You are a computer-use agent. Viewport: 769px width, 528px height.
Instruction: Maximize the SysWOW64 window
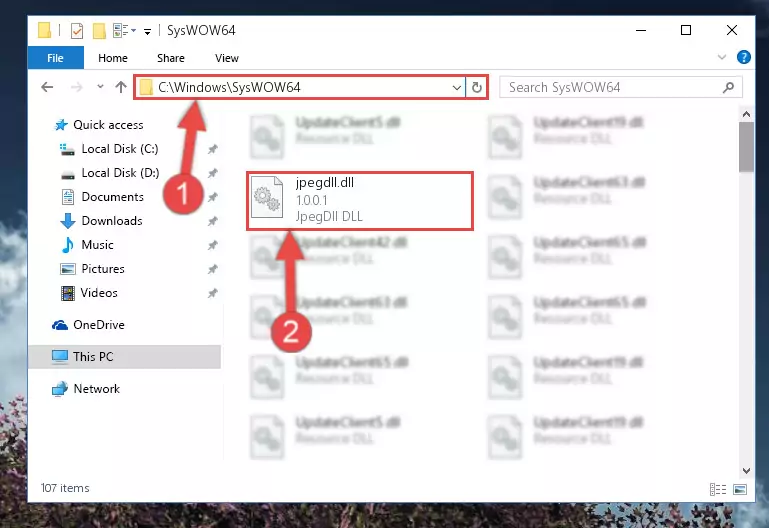(686, 30)
